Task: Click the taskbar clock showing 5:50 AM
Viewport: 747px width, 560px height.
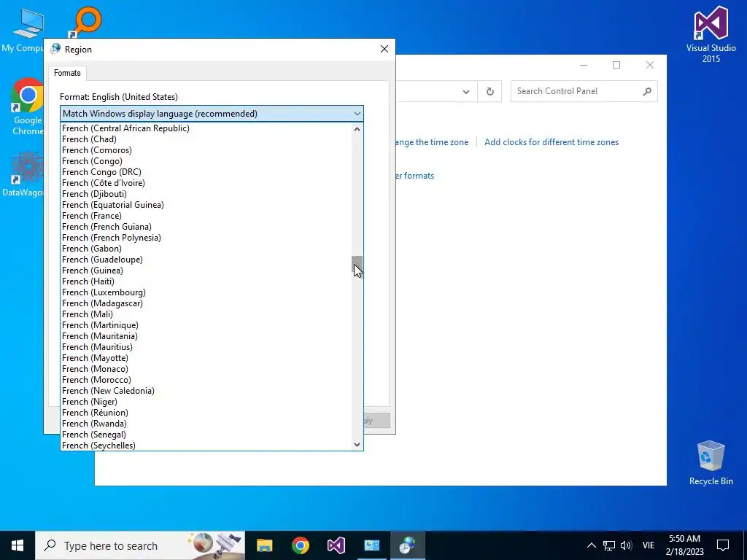Action: [684, 545]
